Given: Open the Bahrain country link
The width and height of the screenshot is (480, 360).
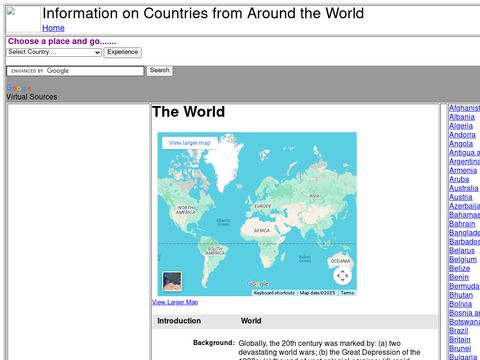Looking at the screenshot, I should click(462, 224).
